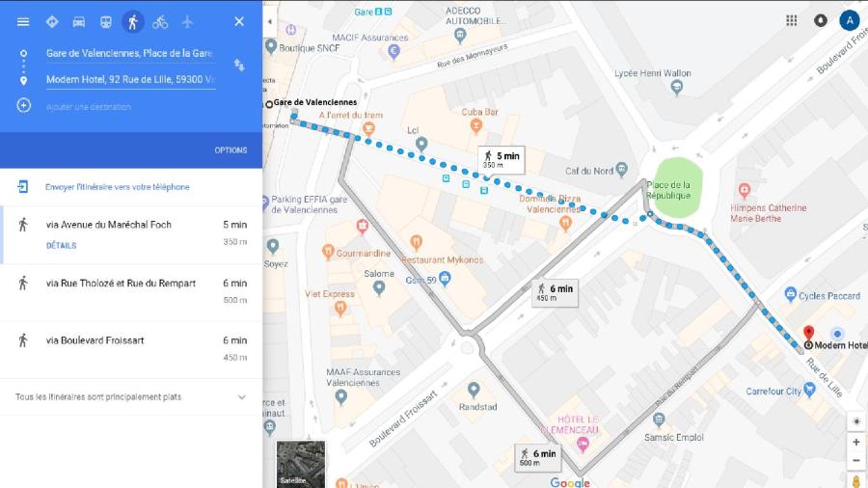The image size is (868, 488).
Task: Select route via Rue Tholozé et Rue du Rempart
Action: point(130,291)
